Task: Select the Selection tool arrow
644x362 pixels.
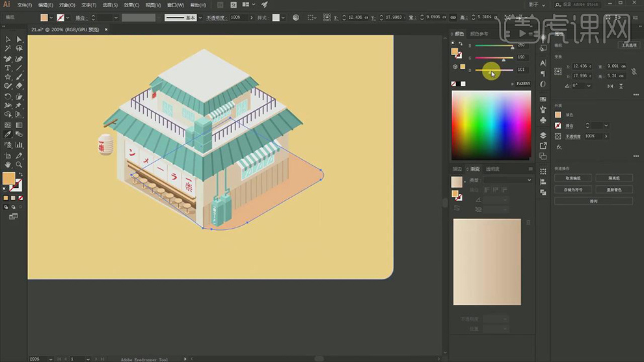Action: click(x=8, y=40)
